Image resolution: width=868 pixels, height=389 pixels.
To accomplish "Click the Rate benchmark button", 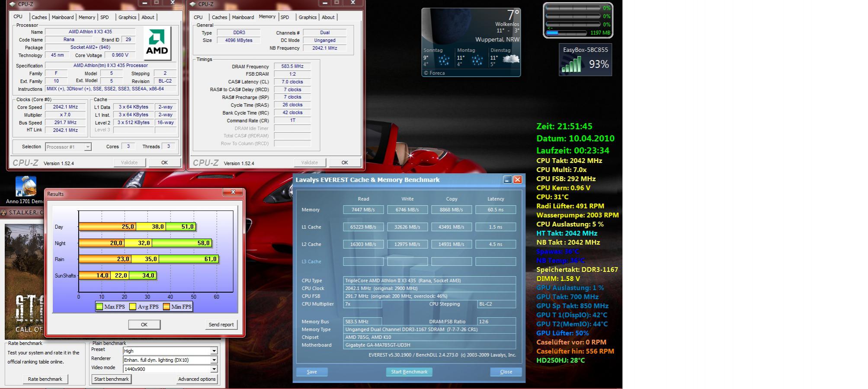I will click(45, 379).
